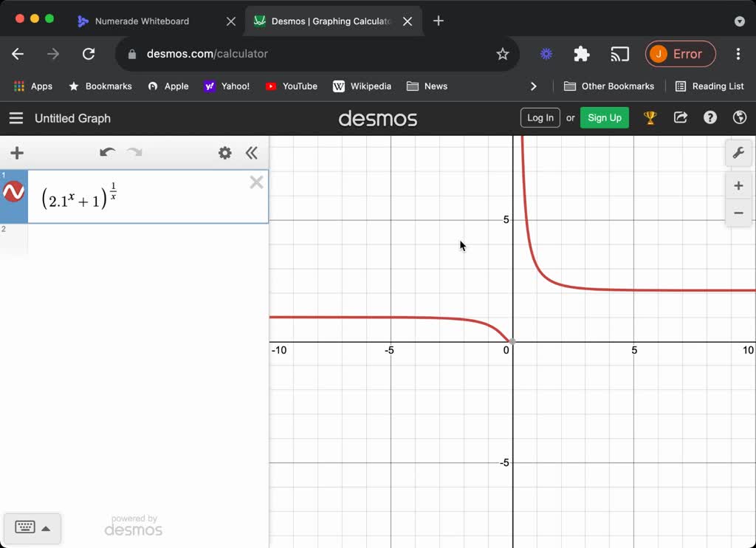The image size is (756, 548).
Task: Expand hidden bookmarks with the chevron
Action: click(x=534, y=86)
